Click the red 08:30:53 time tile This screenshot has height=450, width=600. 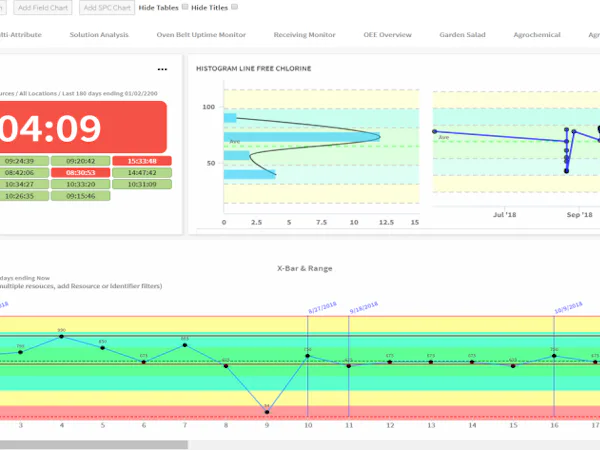(81, 173)
